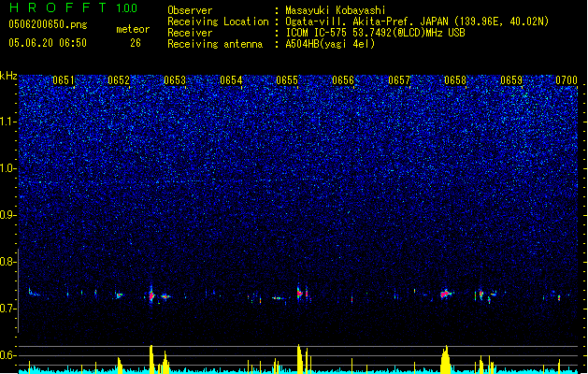Click the 'meteor' count label
Image resolution: width=588 pixels, height=374 pixels.
click(133, 29)
